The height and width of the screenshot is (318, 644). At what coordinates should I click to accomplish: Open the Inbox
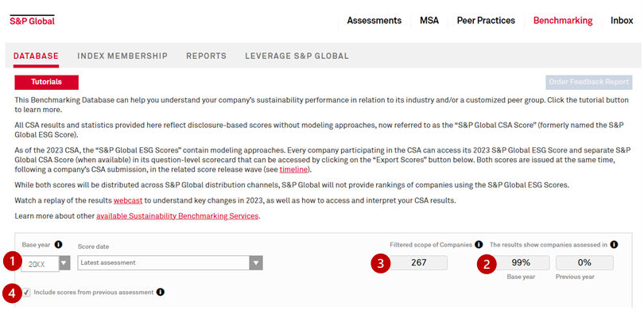[622, 21]
